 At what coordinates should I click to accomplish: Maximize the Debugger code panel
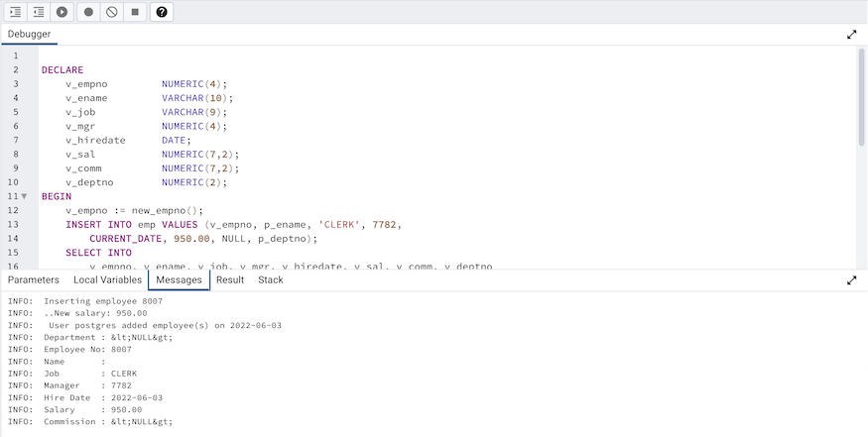(x=851, y=34)
